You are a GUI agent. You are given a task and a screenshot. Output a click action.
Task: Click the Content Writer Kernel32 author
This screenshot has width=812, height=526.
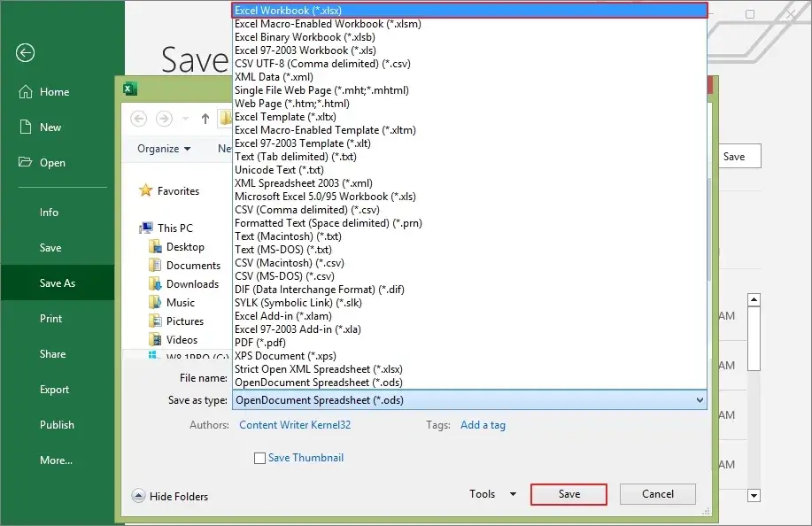pos(295,425)
